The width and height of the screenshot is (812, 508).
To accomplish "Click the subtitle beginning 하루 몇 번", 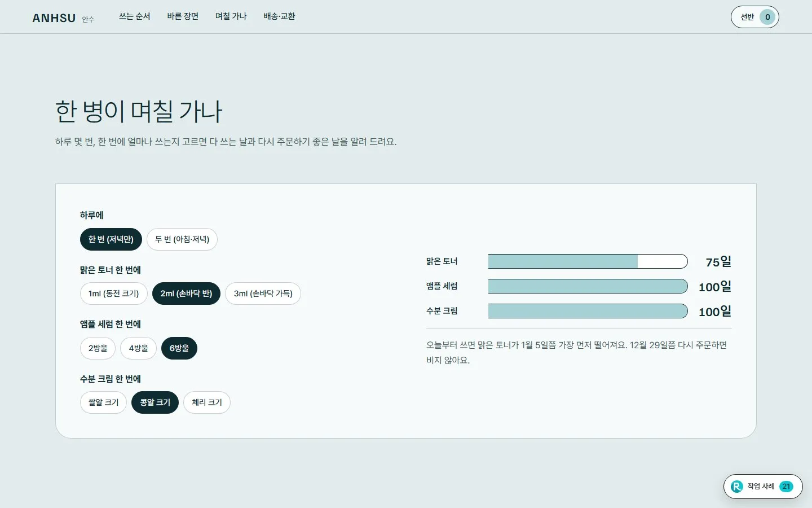I will click(x=226, y=142).
